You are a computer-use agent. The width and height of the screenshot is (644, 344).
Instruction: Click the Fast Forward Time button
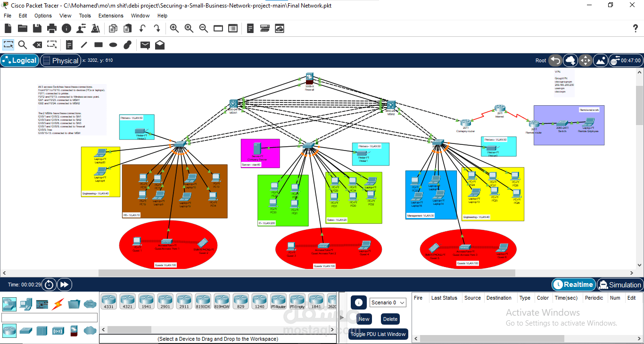click(64, 285)
